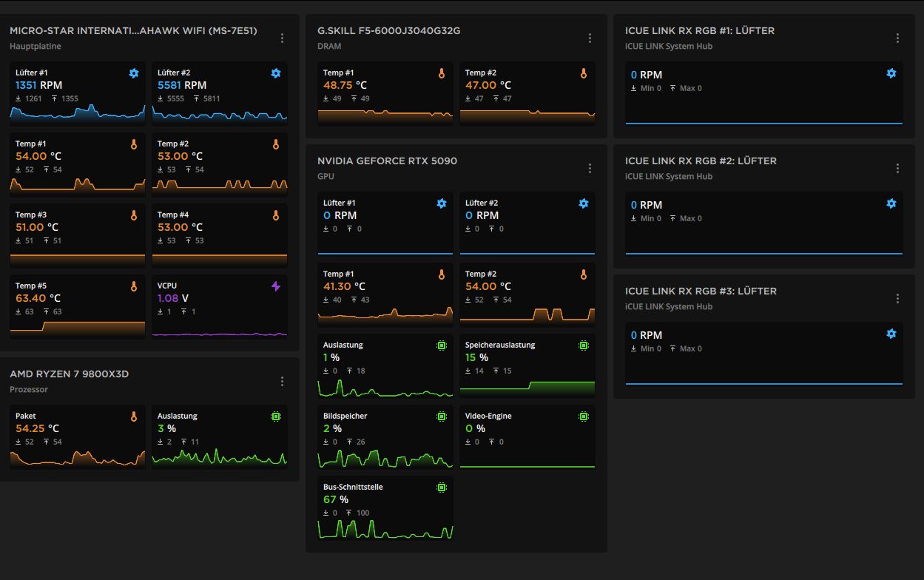
Task: Click the 15 % Speicherauslastung value
Action: pyautogui.click(x=476, y=357)
